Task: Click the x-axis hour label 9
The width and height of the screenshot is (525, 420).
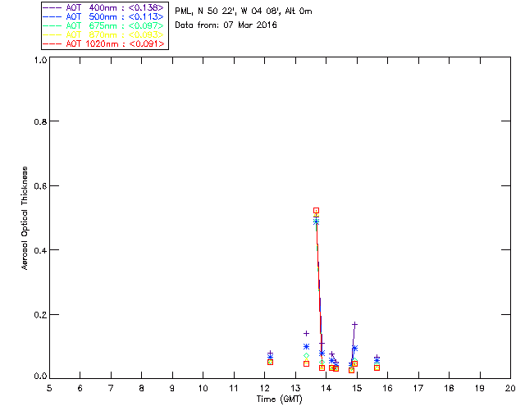Action: coord(172,388)
